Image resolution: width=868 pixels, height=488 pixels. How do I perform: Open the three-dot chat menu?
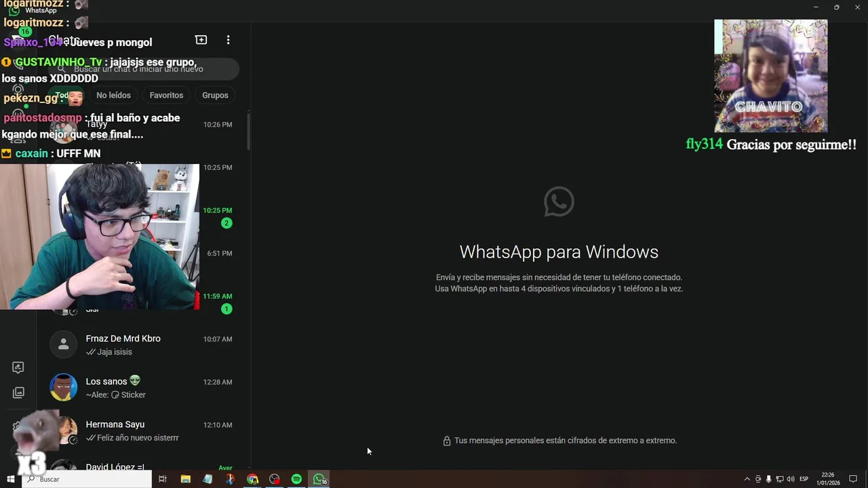[x=228, y=40]
